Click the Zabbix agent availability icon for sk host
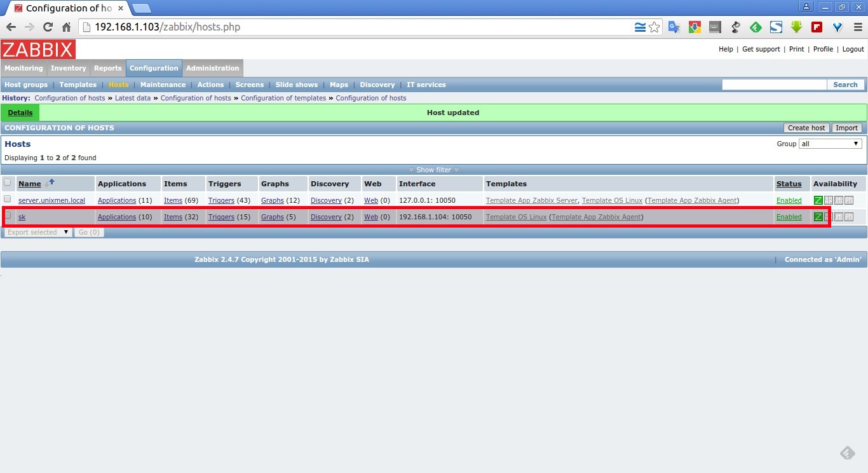Viewport: 868px width, 473px height. pos(818,217)
